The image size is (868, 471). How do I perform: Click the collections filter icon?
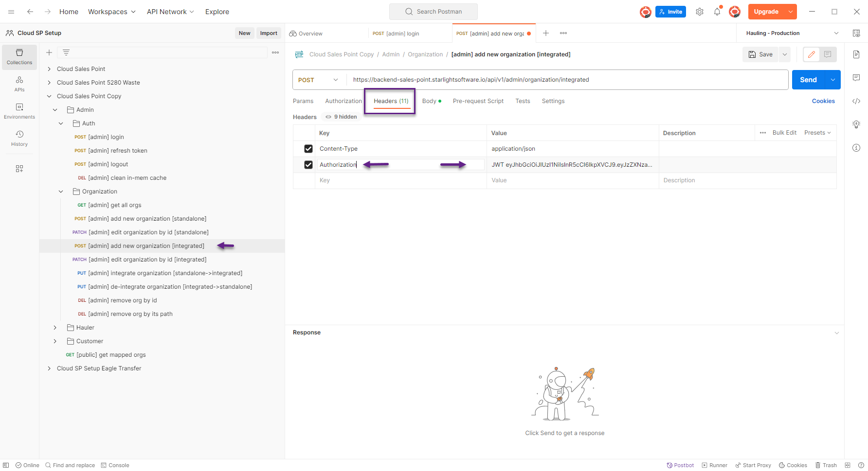pos(66,52)
